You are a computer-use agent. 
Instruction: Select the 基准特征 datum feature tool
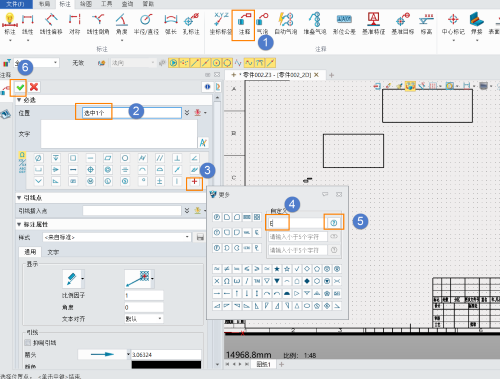pos(373,24)
